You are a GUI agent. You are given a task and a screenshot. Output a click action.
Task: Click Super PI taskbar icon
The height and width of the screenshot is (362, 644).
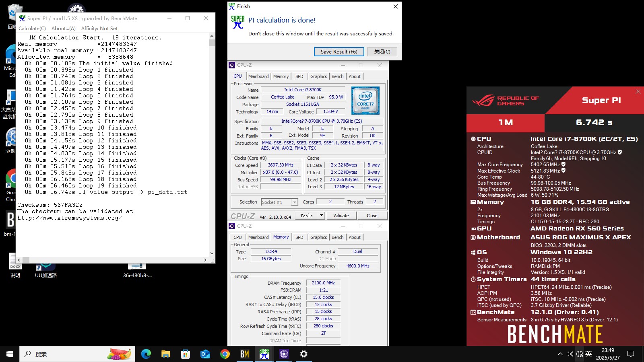pyautogui.click(x=264, y=354)
